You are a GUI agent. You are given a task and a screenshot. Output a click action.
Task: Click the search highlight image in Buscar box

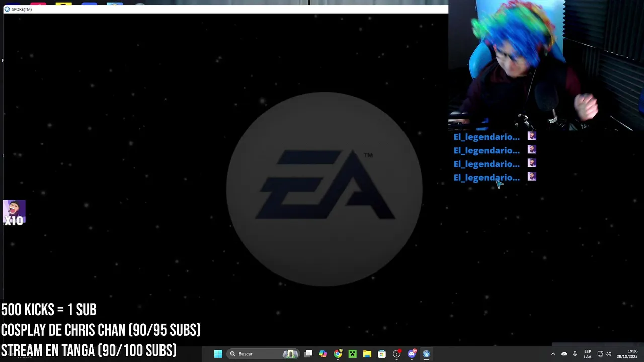[290, 354]
